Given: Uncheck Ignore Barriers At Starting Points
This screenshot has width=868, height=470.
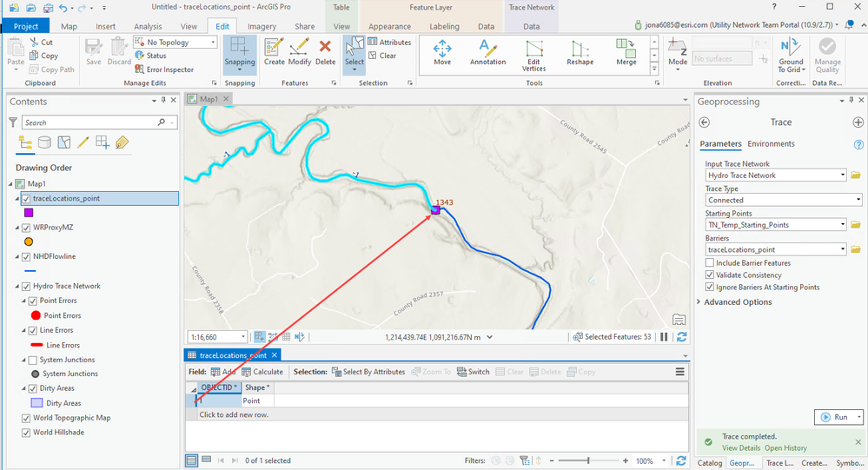Looking at the screenshot, I should click(710, 288).
